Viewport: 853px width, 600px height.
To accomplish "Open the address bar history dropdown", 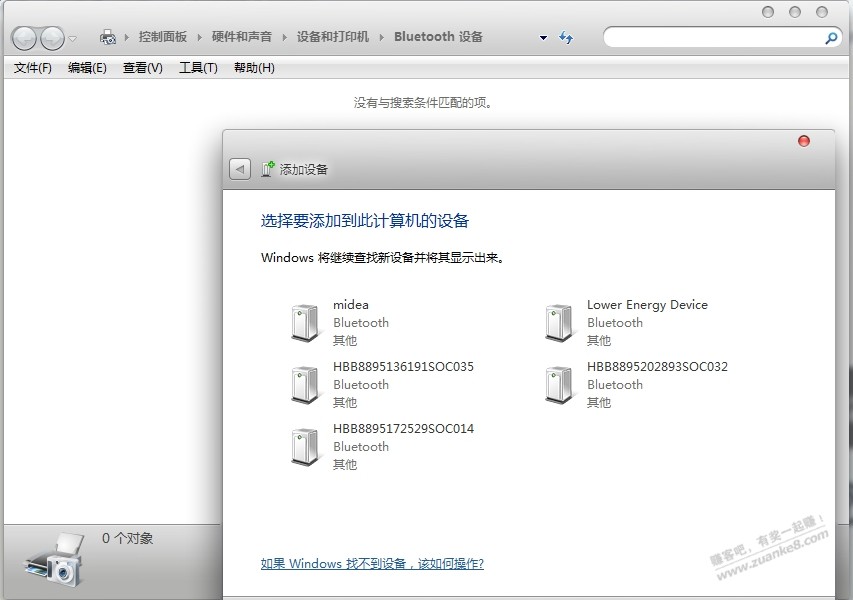I will [543, 38].
